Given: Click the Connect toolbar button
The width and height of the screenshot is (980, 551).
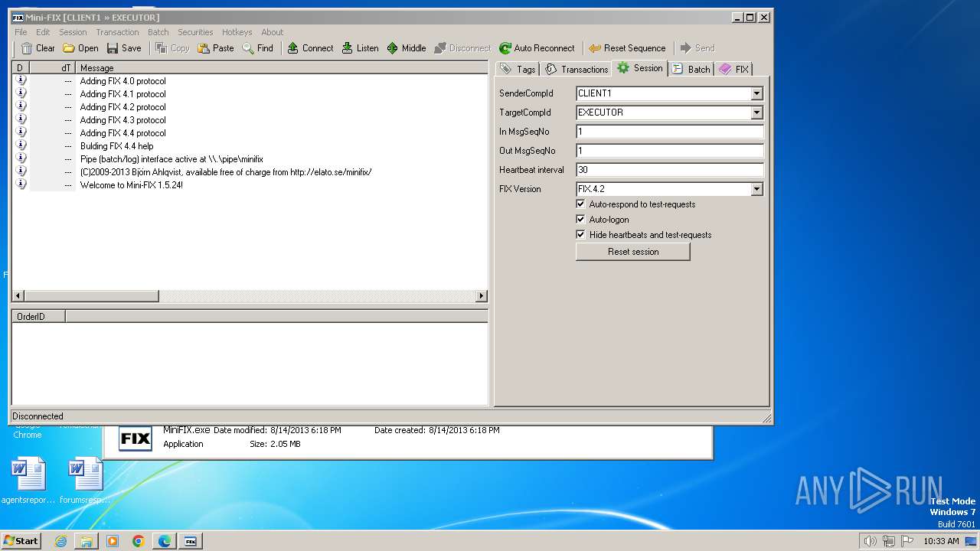Looking at the screenshot, I should click(x=310, y=48).
